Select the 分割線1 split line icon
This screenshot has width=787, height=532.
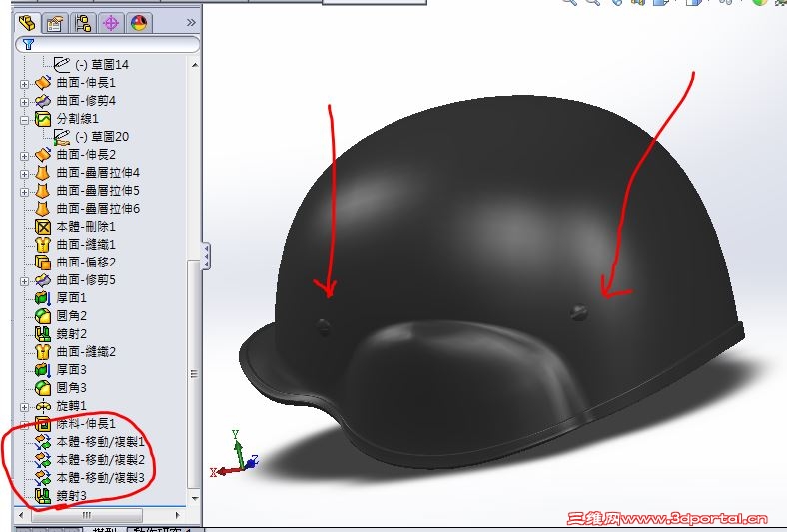pos(43,119)
